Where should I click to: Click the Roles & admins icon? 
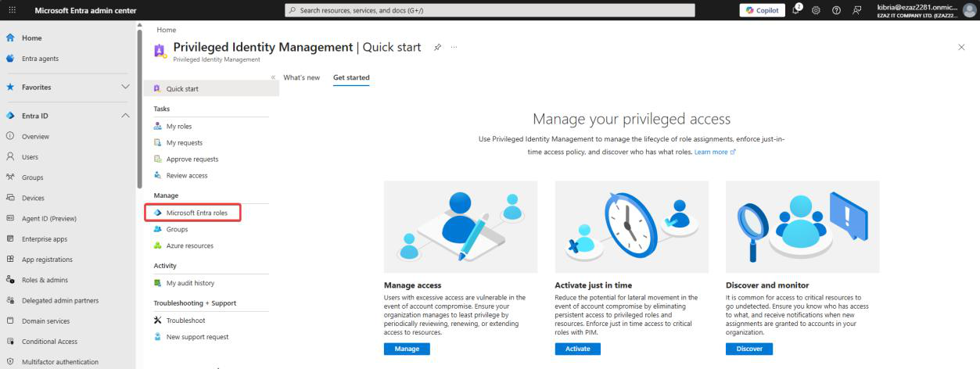(10, 280)
